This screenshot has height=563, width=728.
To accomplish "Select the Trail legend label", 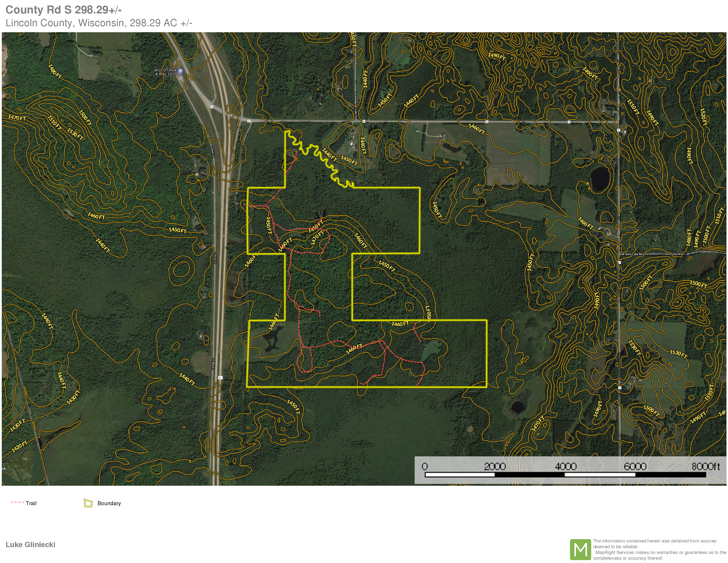I will coord(31,503).
